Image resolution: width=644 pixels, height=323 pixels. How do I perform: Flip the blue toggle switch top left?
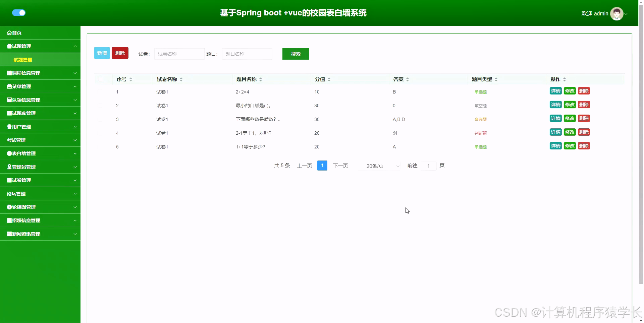19,13
